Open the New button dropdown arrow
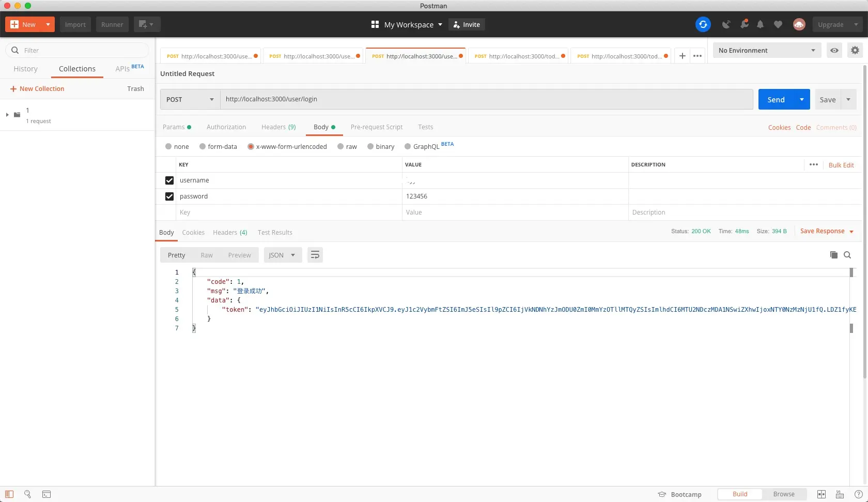Screen dimensions: 868x502 pos(48,24)
